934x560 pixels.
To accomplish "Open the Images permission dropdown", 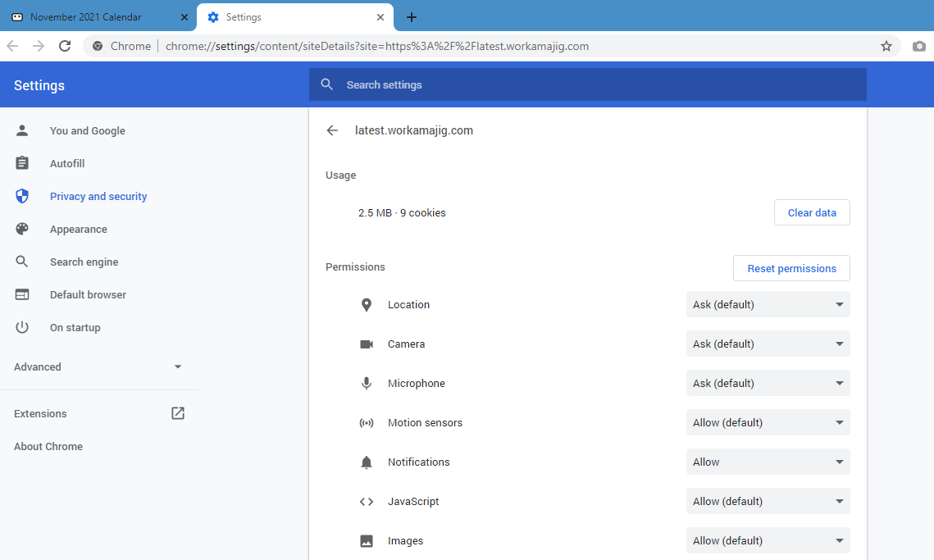I will pyautogui.click(x=768, y=540).
